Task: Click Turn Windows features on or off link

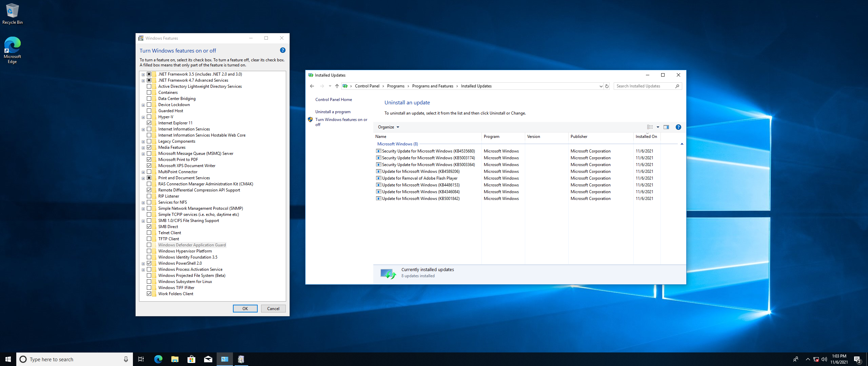Action: coord(341,122)
